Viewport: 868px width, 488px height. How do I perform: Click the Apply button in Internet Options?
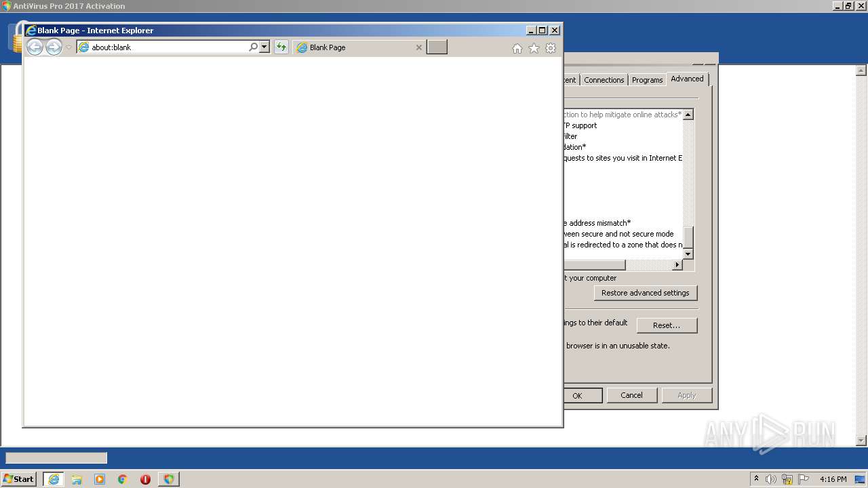click(686, 395)
